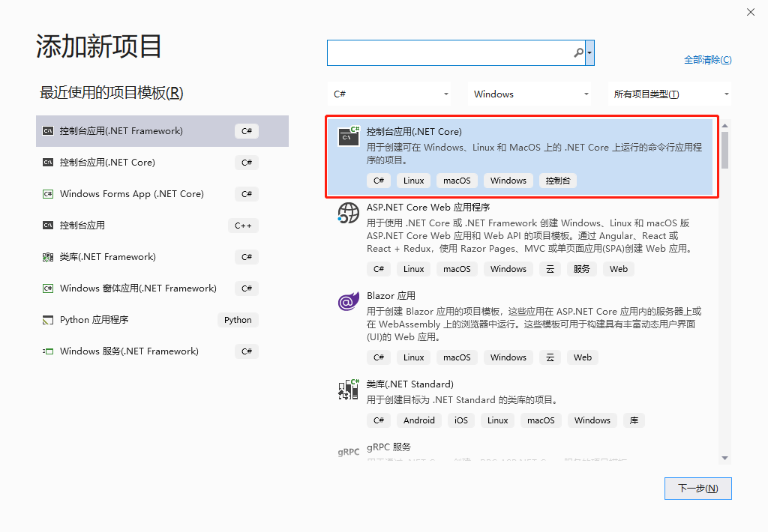Click the C++ 控制台应用 icon

(x=47, y=225)
